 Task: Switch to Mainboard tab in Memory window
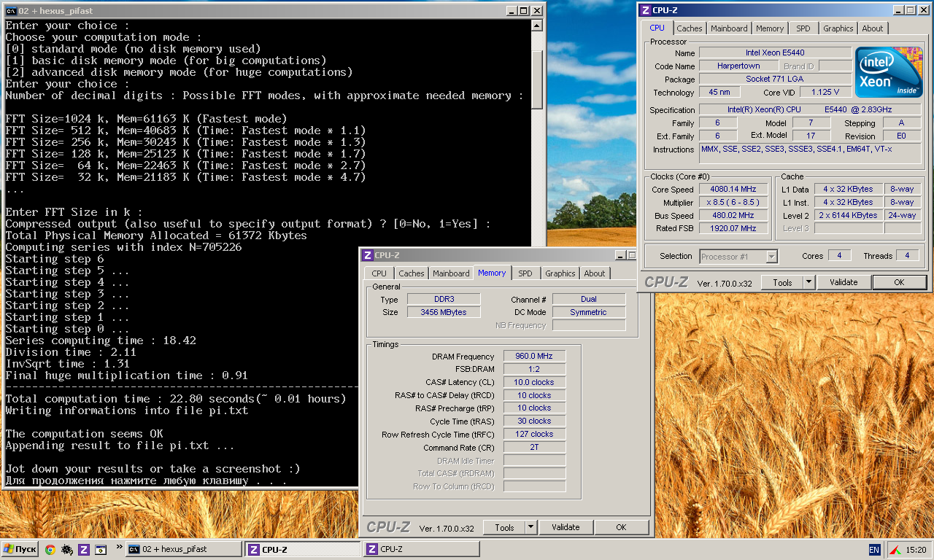coord(451,273)
